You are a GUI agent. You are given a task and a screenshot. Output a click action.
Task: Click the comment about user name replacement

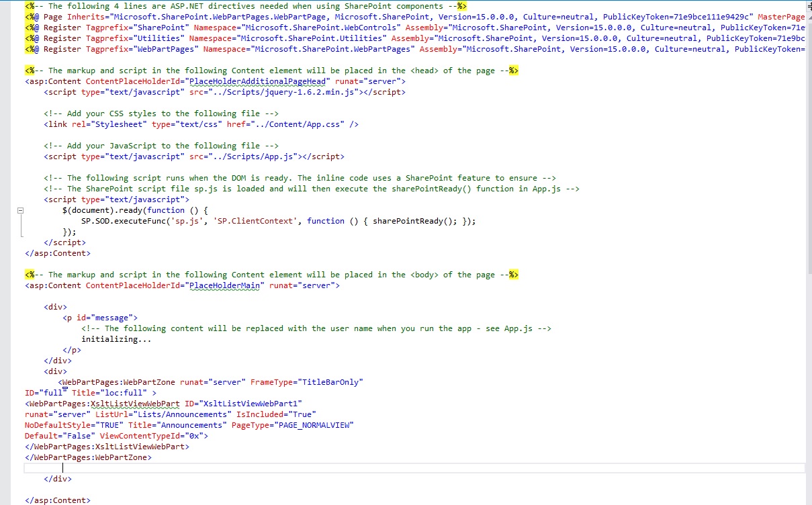pyautogui.click(x=316, y=328)
